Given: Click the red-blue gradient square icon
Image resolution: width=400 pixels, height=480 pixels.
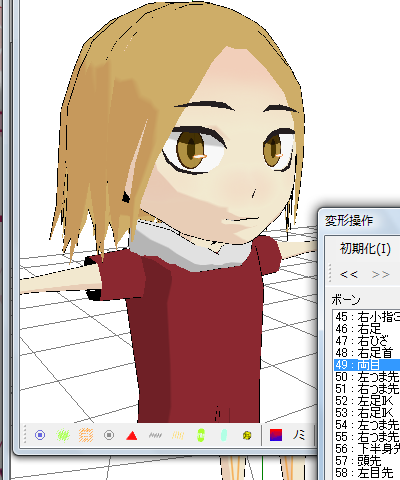Looking at the screenshot, I should pos(276,435).
